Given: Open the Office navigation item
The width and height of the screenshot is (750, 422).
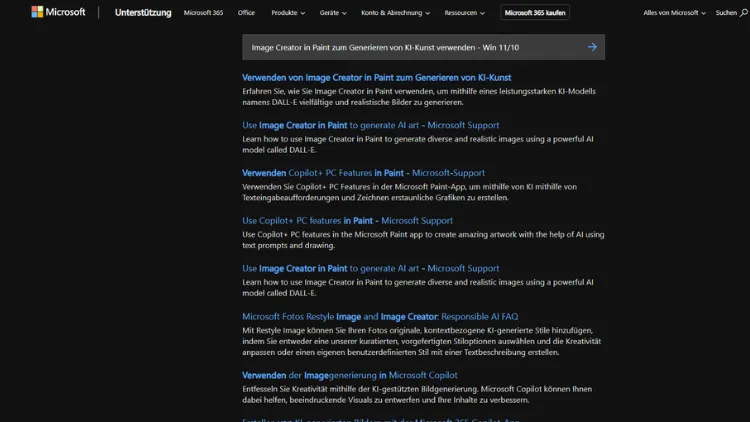Looking at the screenshot, I should pos(246,13).
